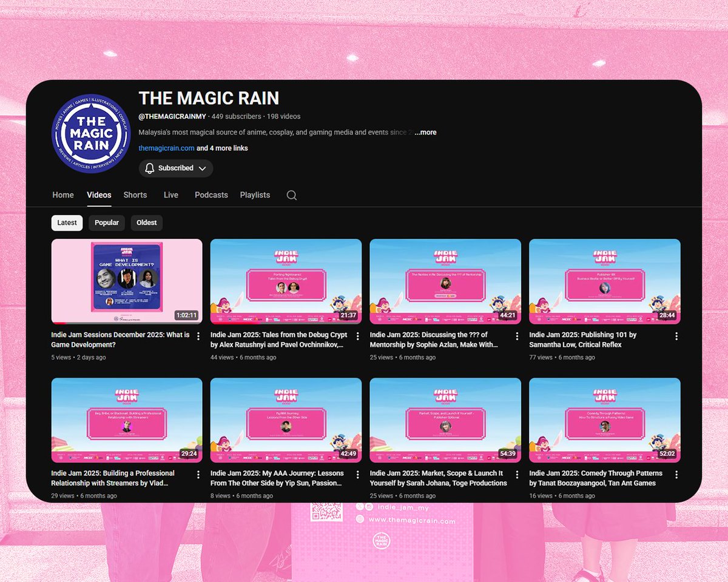Sort videos by Popular
The height and width of the screenshot is (582, 728).
107,222
